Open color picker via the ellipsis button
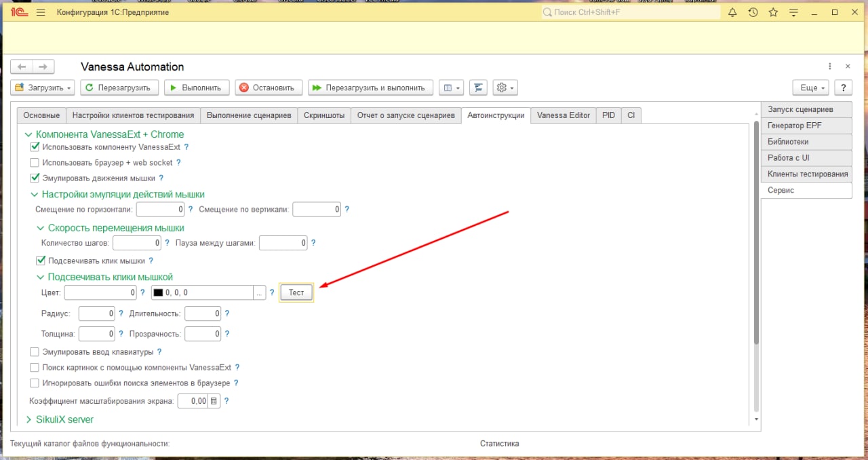 [x=260, y=292]
